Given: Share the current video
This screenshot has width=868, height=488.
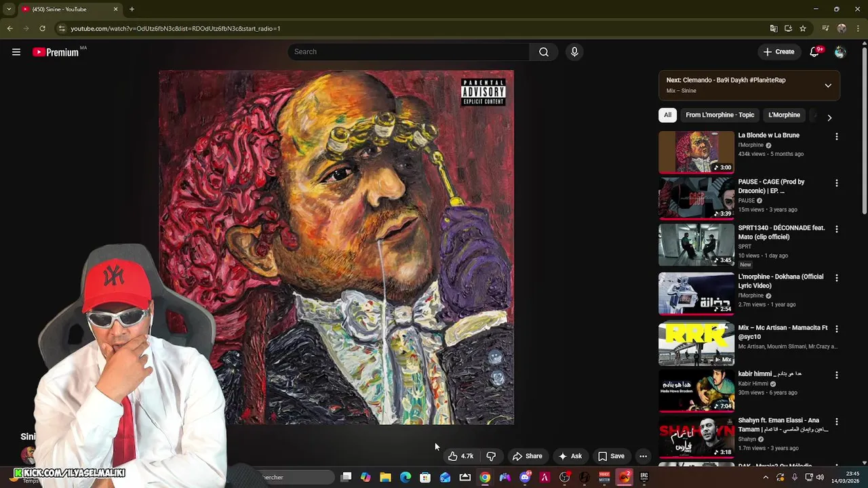Looking at the screenshot, I should click(528, 456).
